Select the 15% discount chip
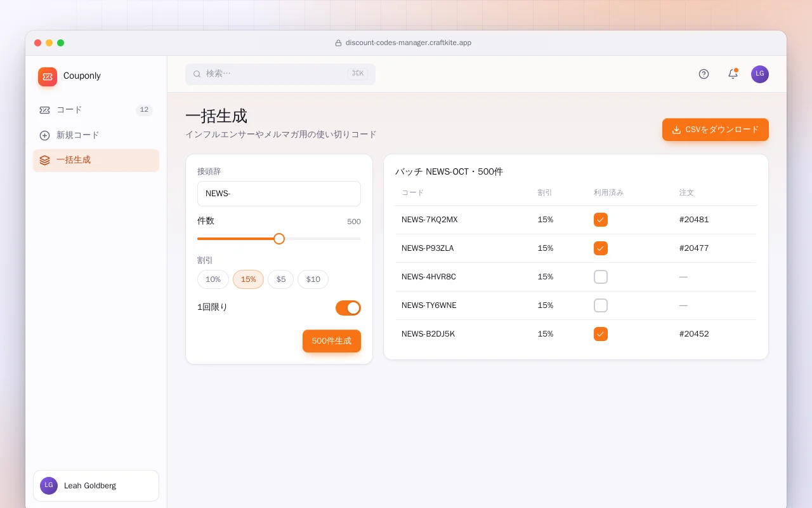Screen dimensions: 812x508 [248, 279]
